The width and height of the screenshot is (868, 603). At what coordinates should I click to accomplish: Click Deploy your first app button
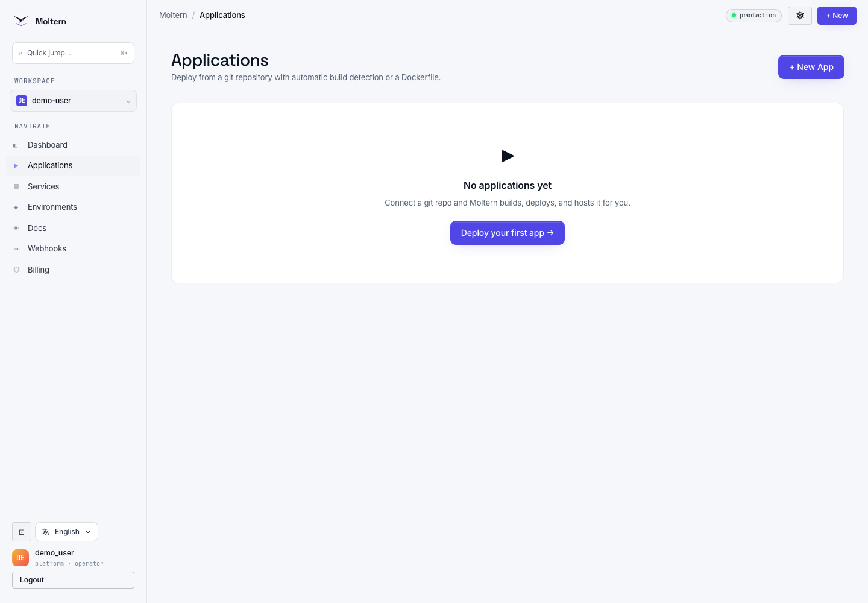[x=508, y=233]
